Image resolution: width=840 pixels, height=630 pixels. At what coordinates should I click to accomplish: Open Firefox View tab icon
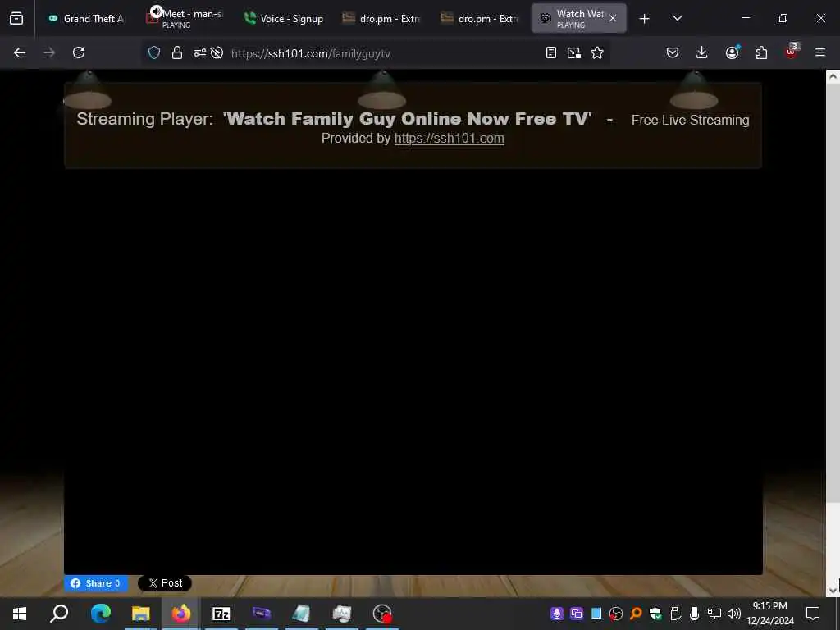pyautogui.click(x=16, y=19)
